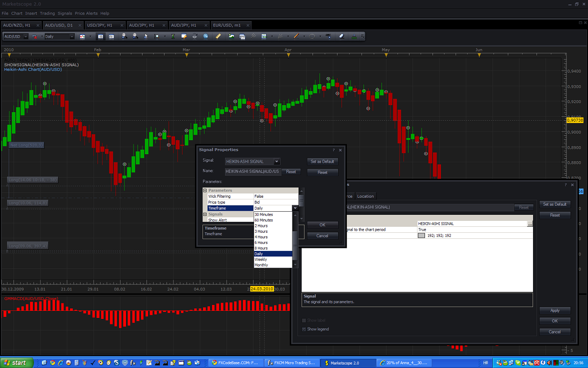
Task: Click Apply in the rear dialog
Action: coord(555,310)
